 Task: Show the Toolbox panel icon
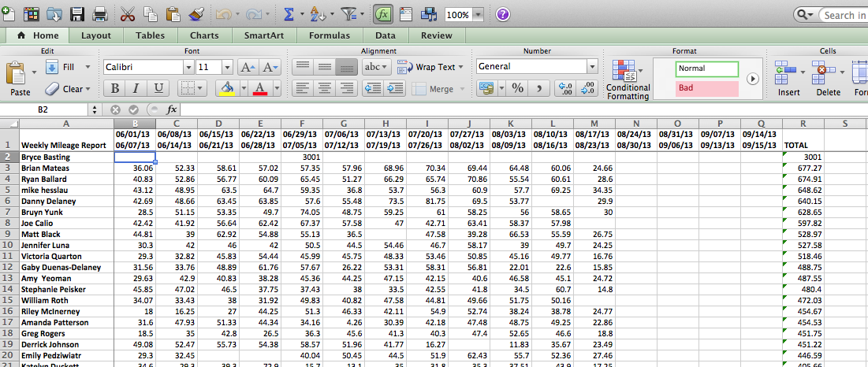(x=406, y=14)
